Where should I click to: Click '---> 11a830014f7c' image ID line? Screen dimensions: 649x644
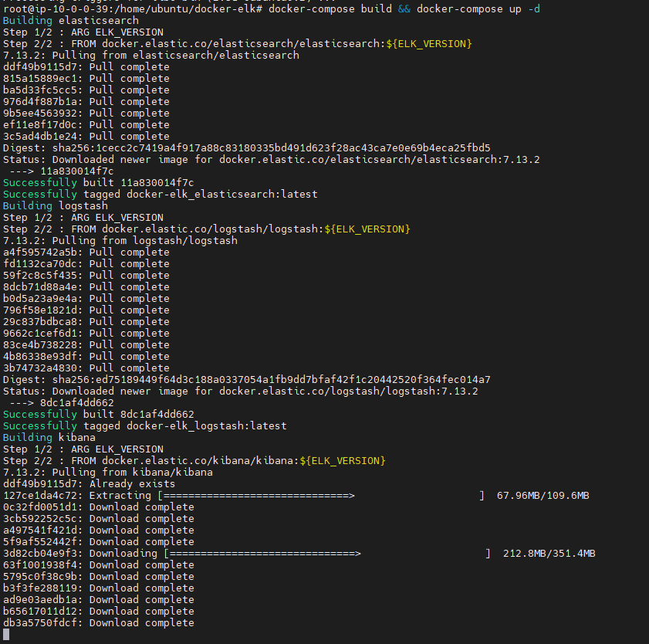[61, 171]
